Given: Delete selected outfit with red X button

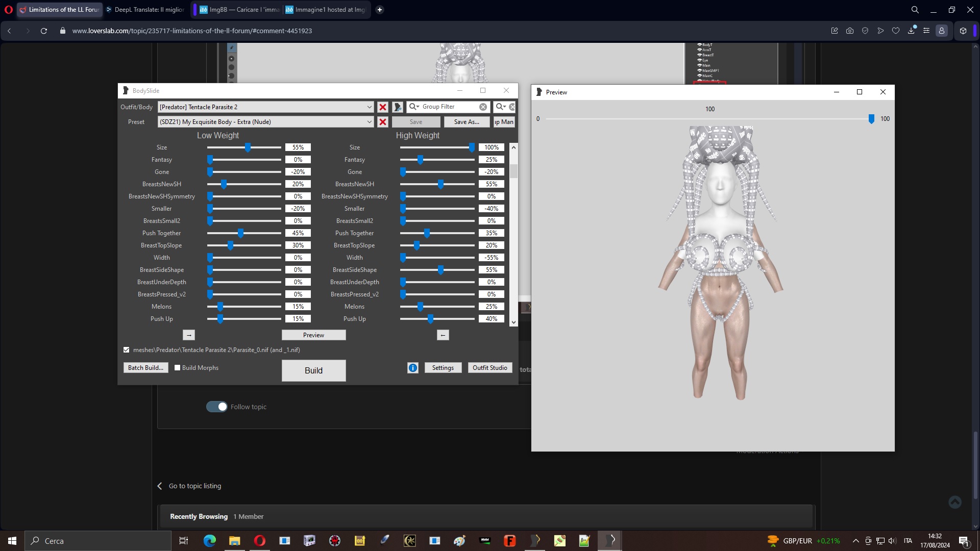Looking at the screenshot, I should [x=382, y=107].
